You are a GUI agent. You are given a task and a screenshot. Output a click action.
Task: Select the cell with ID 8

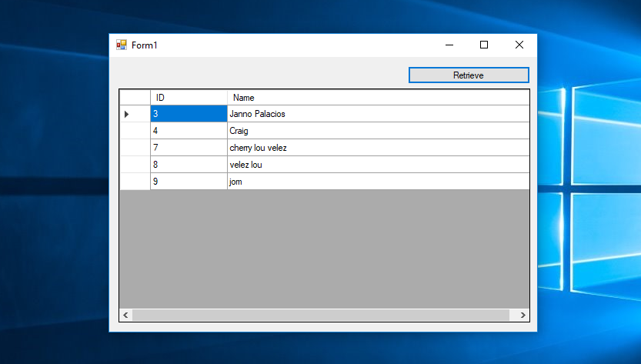(189, 165)
